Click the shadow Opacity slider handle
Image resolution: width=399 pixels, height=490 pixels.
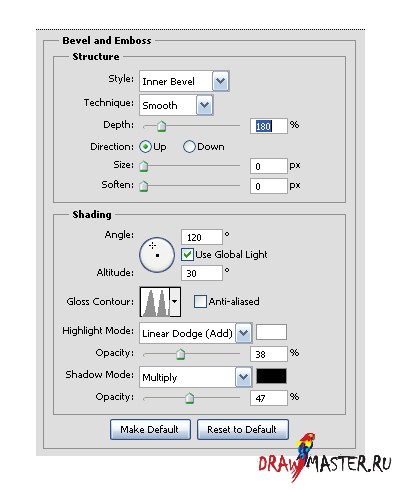click(x=189, y=398)
